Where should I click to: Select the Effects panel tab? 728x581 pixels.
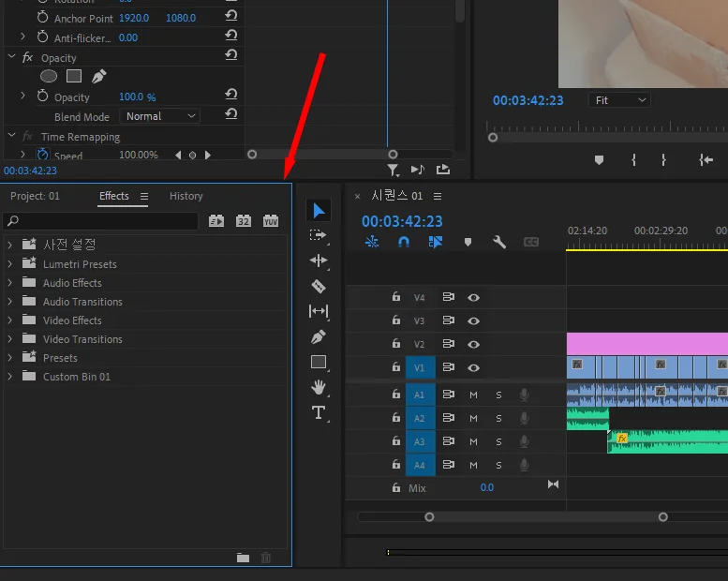pos(113,196)
